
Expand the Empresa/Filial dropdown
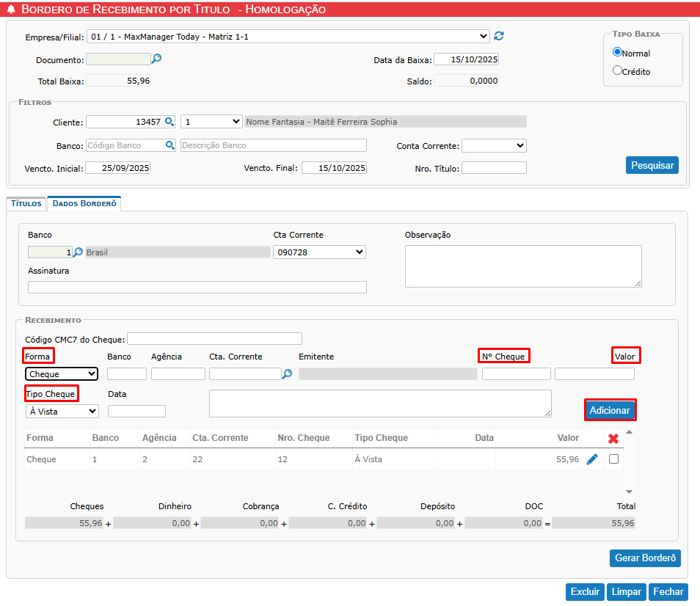(288, 37)
